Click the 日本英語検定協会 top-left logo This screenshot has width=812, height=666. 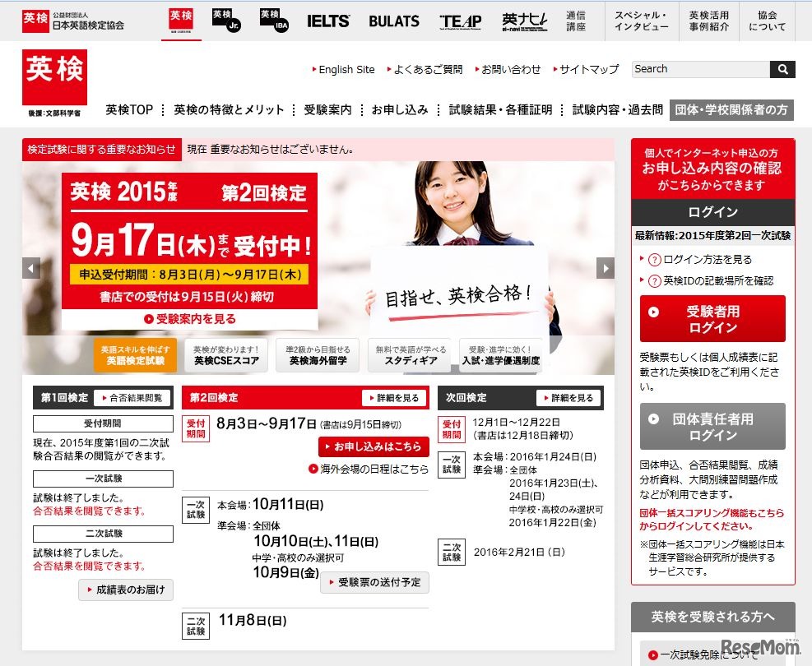tap(73, 21)
